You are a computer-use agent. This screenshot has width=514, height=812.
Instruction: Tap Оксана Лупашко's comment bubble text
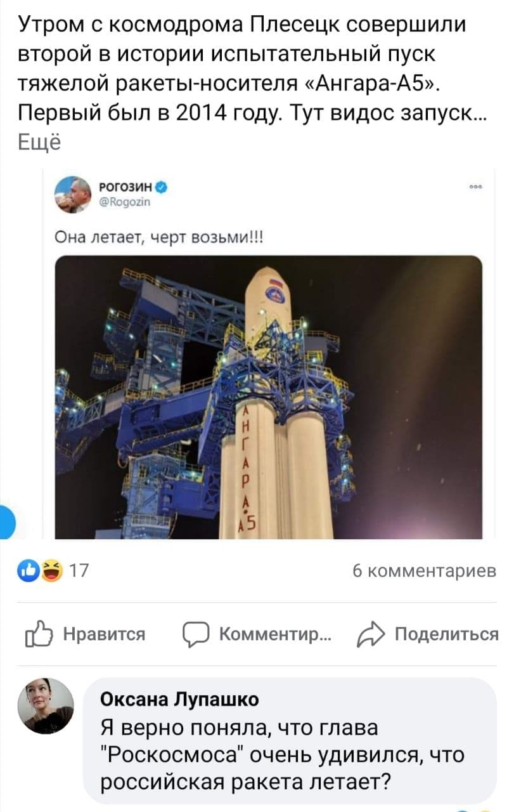(x=283, y=754)
